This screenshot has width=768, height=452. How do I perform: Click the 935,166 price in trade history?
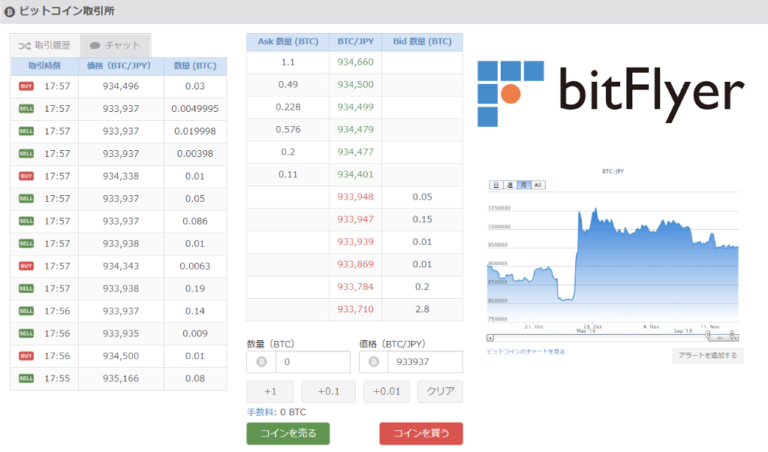pyautogui.click(x=120, y=379)
